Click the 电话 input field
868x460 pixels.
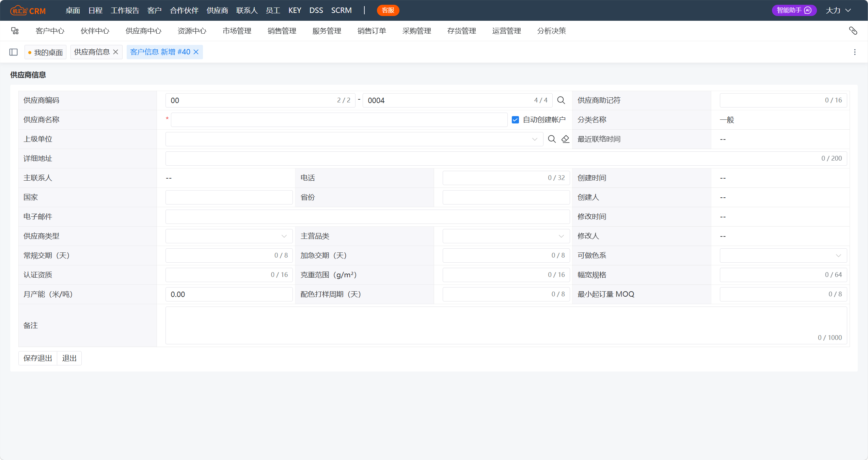[x=506, y=178]
